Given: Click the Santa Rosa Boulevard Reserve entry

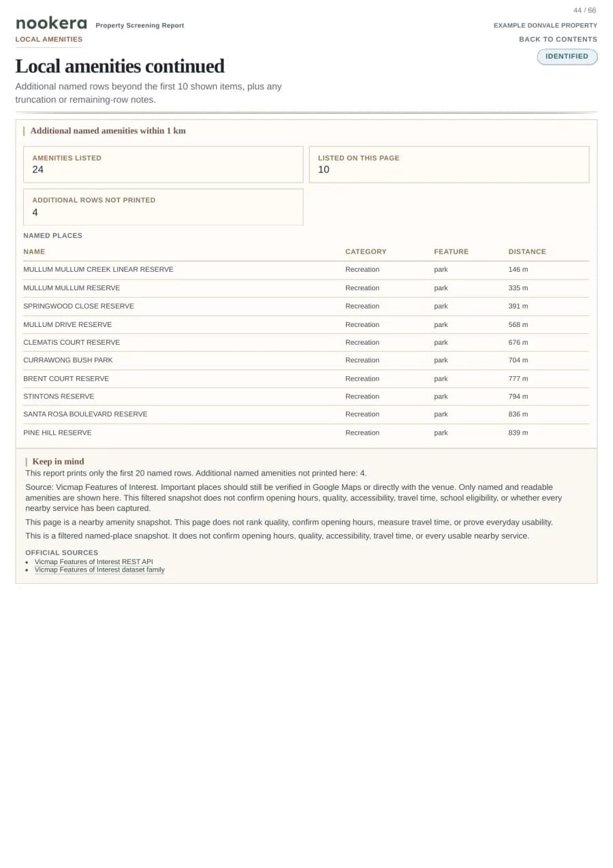Looking at the screenshot, I should pos(85,414).
